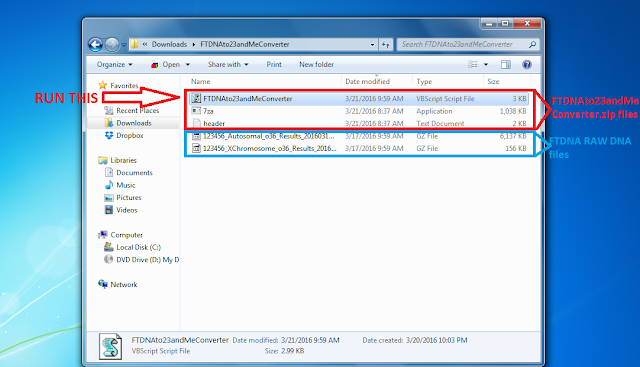Viewport: 640px width, 367px height.
Task: Open the Organize menu
Action: coord(114,65)
